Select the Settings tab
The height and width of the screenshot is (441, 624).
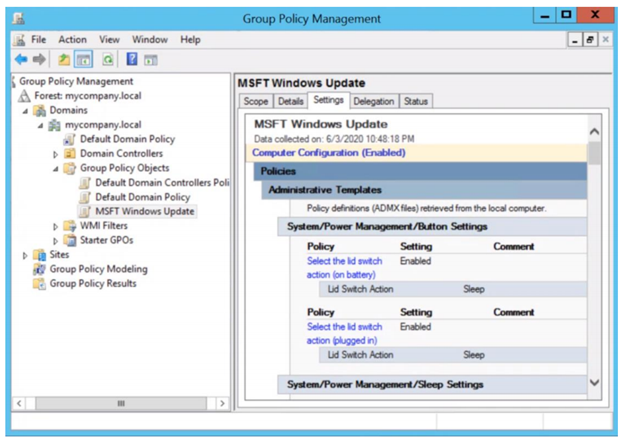click(328, 100)
